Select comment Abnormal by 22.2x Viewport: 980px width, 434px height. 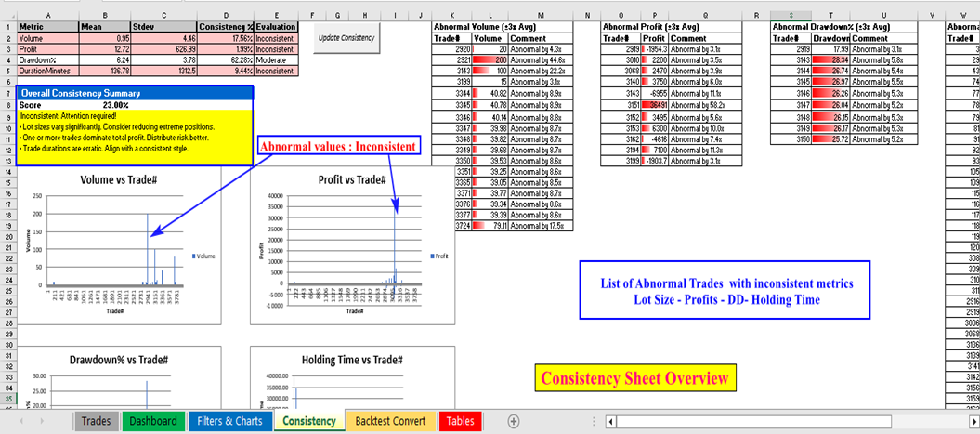point(541,72)
